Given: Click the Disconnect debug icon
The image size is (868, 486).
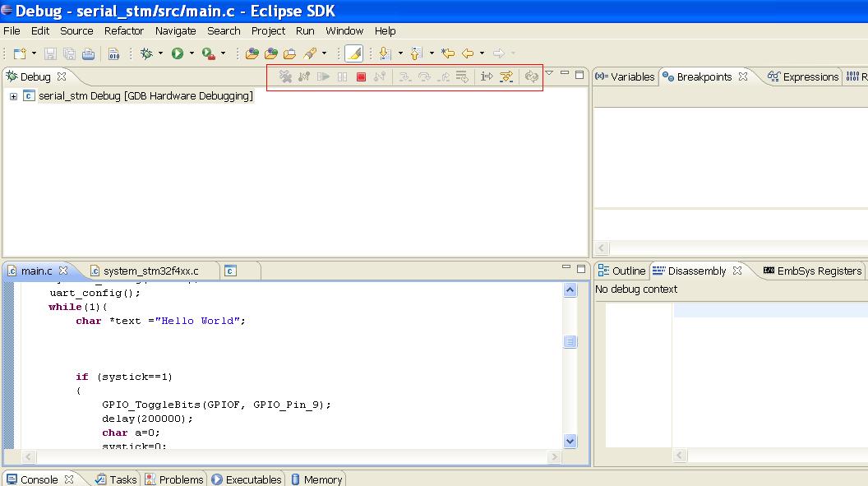Looking at the screenshot, I should [x=379, y=77].
